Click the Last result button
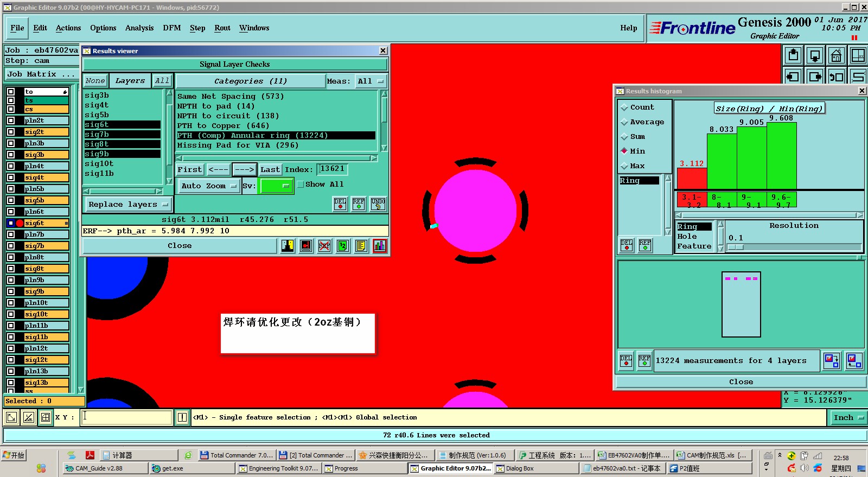 click(x=270, y=170)
